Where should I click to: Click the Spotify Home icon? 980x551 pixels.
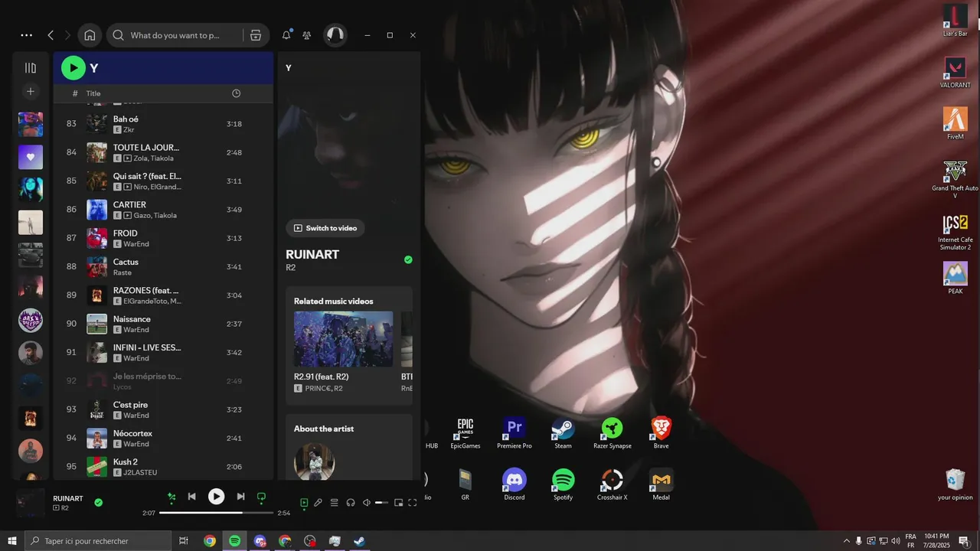(90, 35)
